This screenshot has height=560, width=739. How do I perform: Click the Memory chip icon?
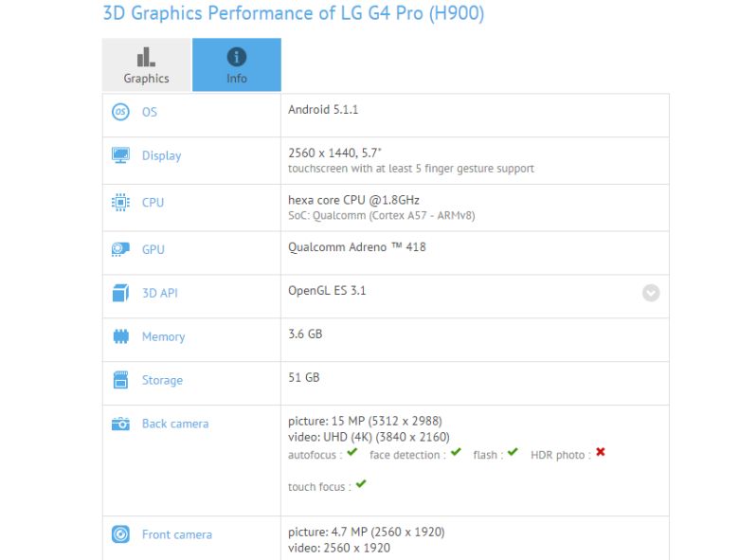pos(120,336)
